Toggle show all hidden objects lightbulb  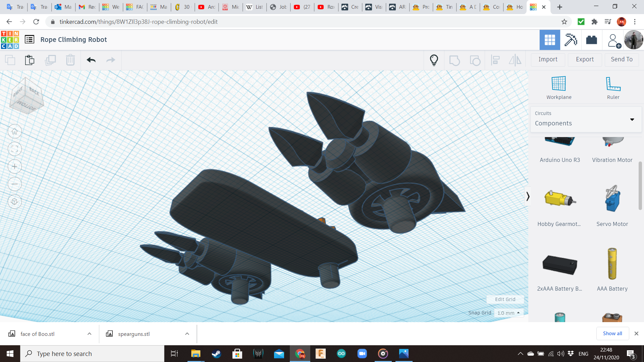point(434,60)
